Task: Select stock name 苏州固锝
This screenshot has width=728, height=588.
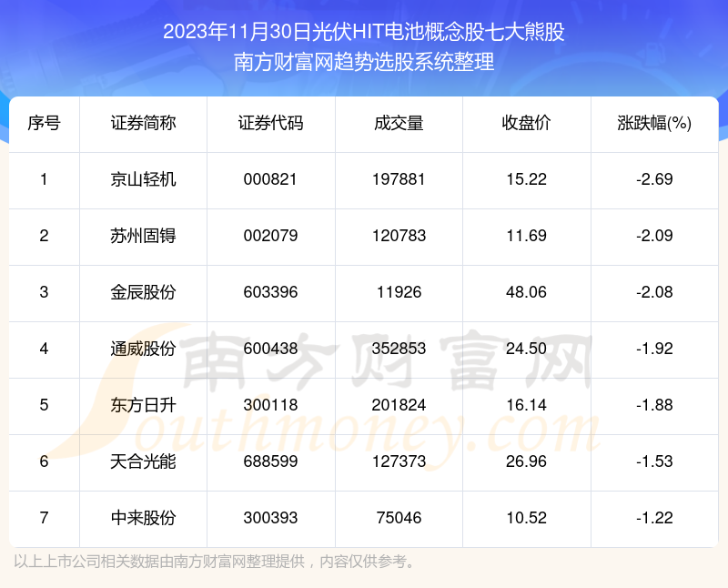Action: (x=143, y=236)
